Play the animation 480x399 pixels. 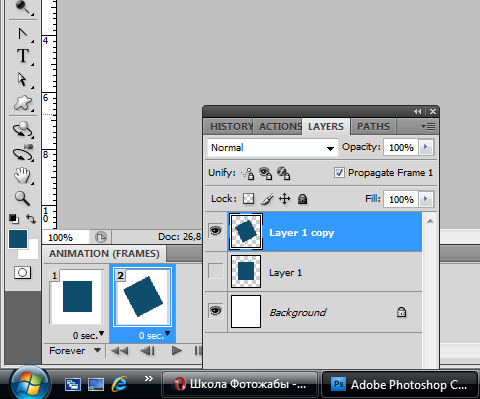click(x=177, y=351)
